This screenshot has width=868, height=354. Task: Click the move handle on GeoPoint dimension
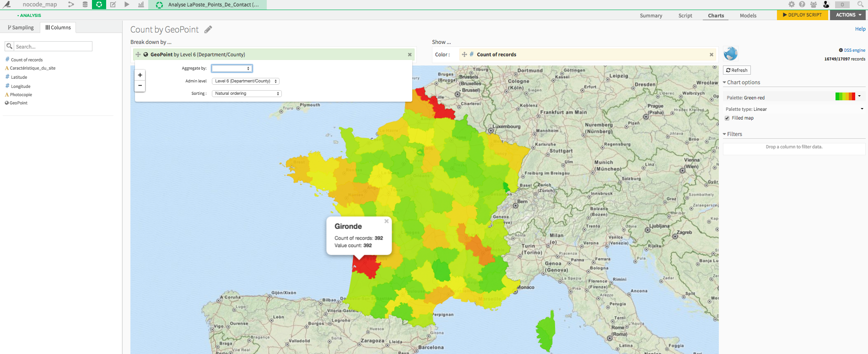[x=138, y=54]
